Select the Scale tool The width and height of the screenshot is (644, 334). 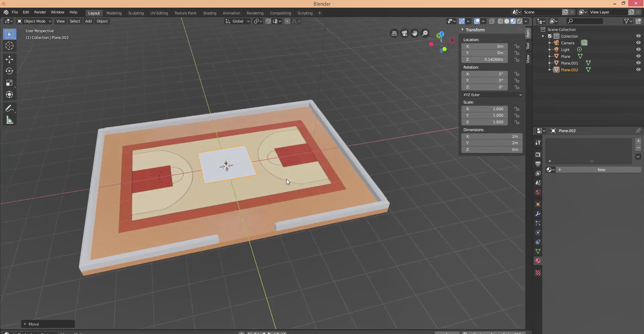coord(9,83)
